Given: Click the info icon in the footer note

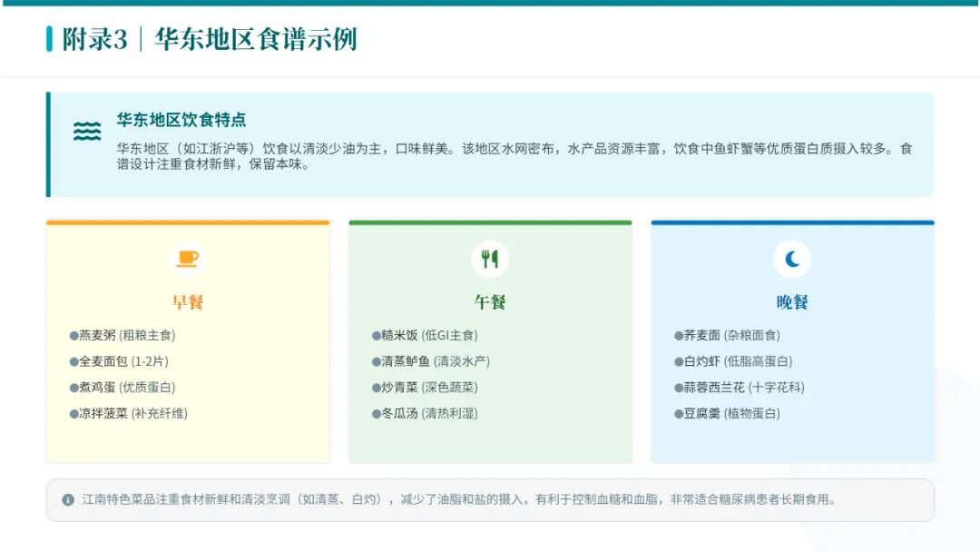Looking at the screenshot, I should [68, 499].
